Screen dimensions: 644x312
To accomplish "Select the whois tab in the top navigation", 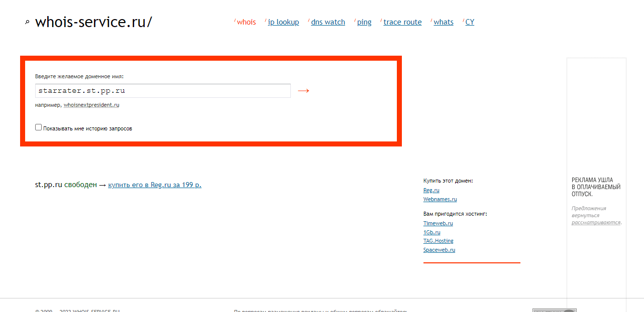I will pyautogui.click(x=246, y=22).
